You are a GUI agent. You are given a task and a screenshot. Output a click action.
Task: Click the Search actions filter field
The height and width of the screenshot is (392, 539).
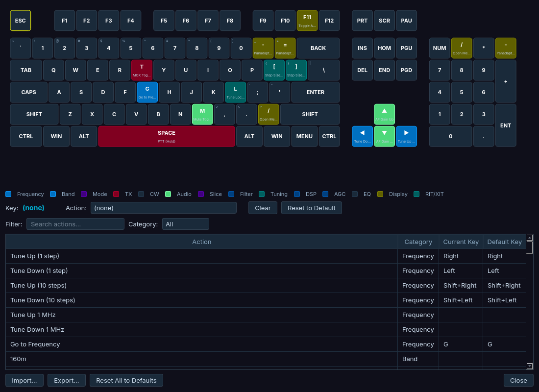[75, 224]
